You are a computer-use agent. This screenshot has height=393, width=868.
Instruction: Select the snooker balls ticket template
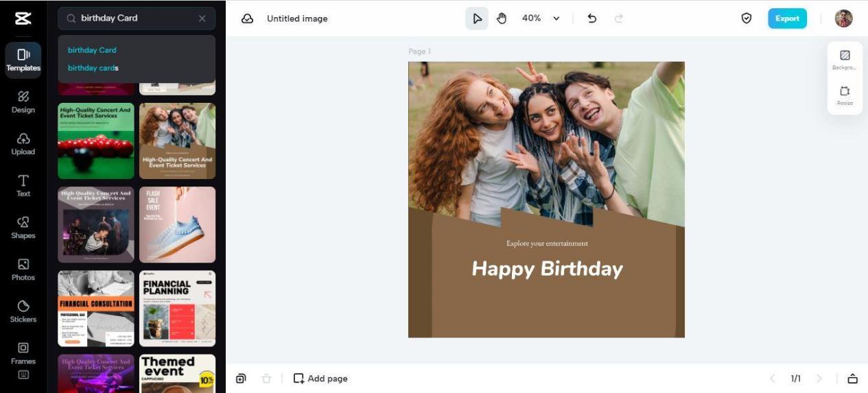[96, 141]
